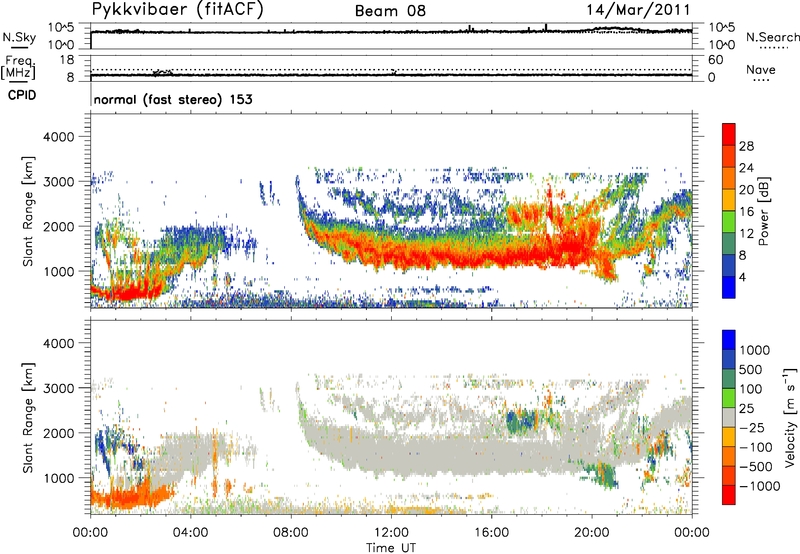
Task: Click the '08:00' time tick label
Action: click(x=291, y=533)
